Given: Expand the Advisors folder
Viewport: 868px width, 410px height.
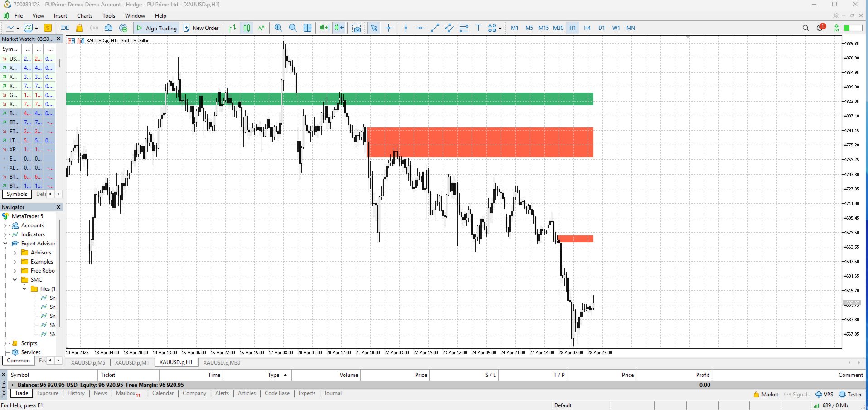Looking at the screenshot, I should pos(15,253).
